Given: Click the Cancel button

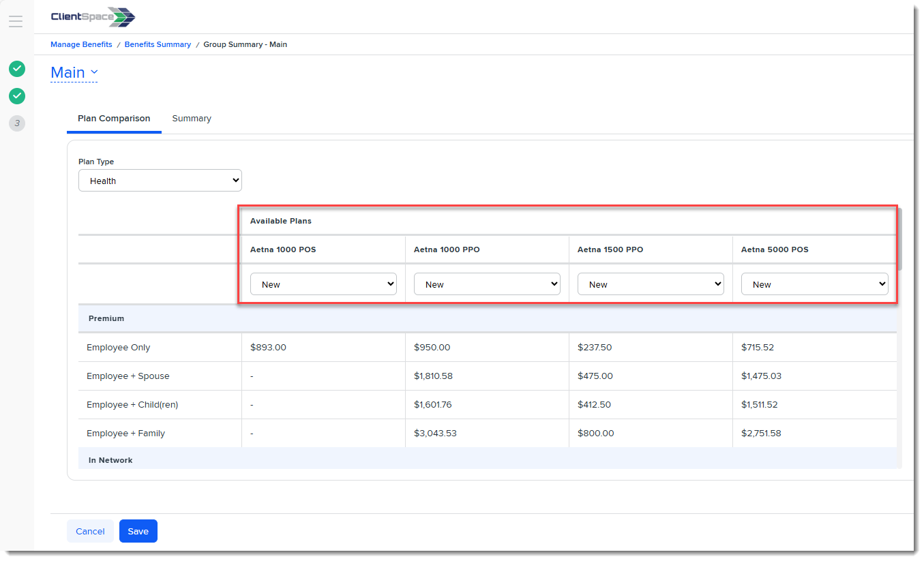Looking at the screenshot, I should click(90, 531).
